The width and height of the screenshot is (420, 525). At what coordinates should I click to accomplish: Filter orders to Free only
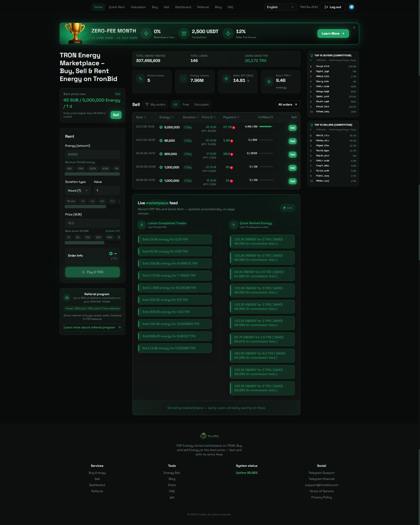coord(186,104)
